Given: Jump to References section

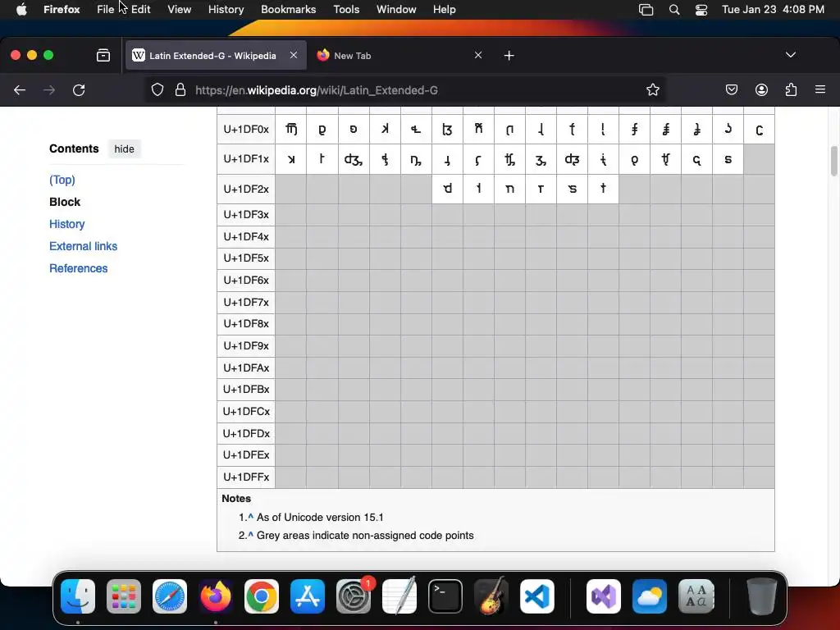Looking at the screenshot, I should 78,268.
